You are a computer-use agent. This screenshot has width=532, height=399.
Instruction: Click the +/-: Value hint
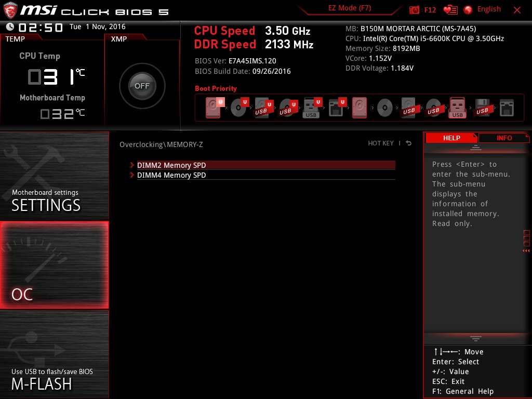click(450, 371)
